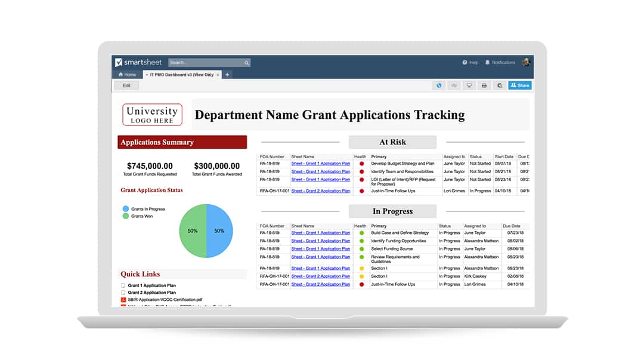Viewport: 644px width, 363px height.
Task: Click the Help question mark icon
Action: 464,62
